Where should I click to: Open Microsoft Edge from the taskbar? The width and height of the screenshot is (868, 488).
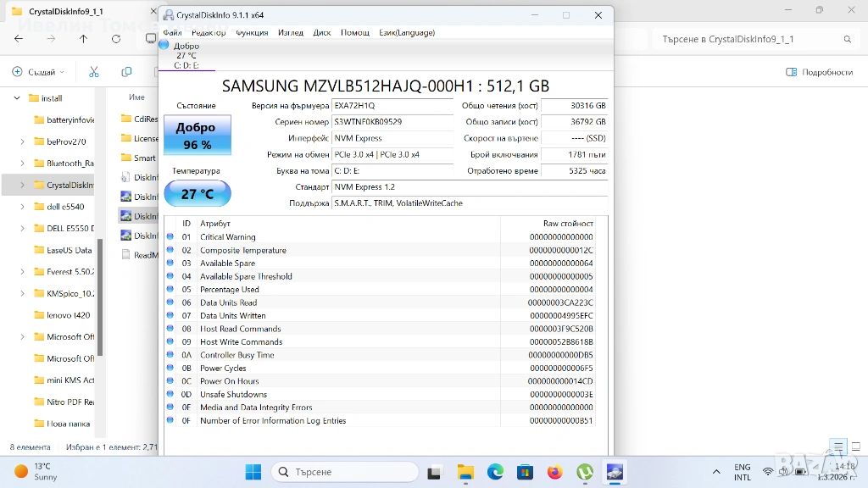coord(495,472)
